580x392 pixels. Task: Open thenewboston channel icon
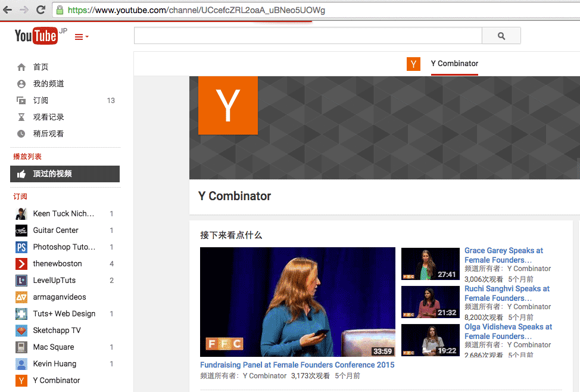(x=21, y=263)
